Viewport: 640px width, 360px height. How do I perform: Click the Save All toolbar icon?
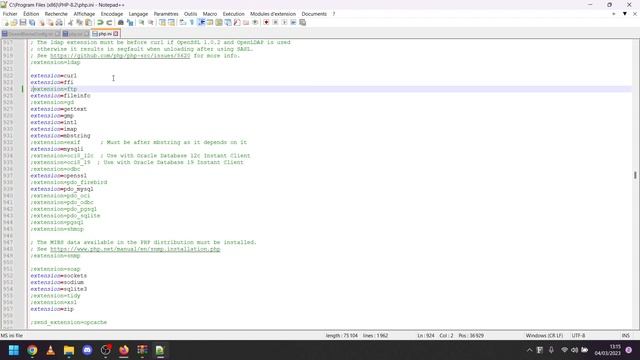pos(32,22)
